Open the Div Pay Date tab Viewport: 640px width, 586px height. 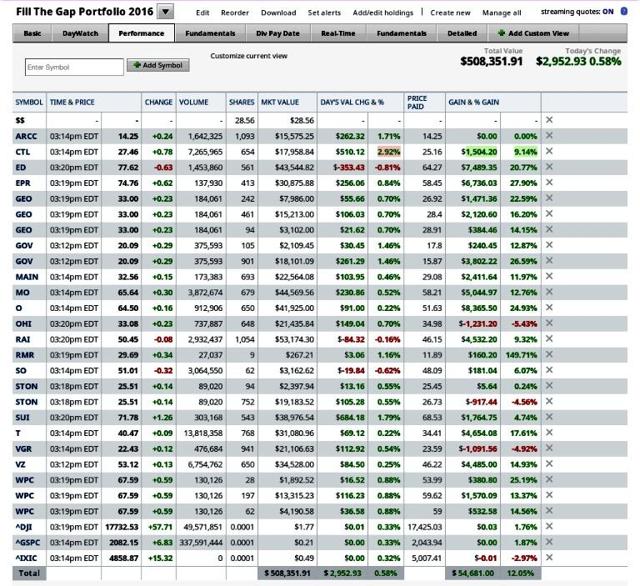[278, 33]
